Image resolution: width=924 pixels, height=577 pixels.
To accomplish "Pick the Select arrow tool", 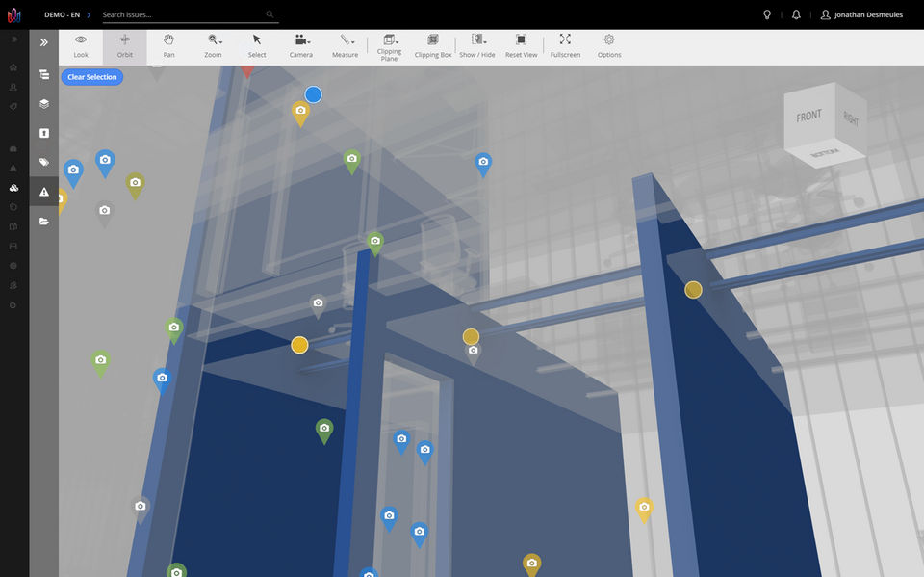I will pos(257,46).
